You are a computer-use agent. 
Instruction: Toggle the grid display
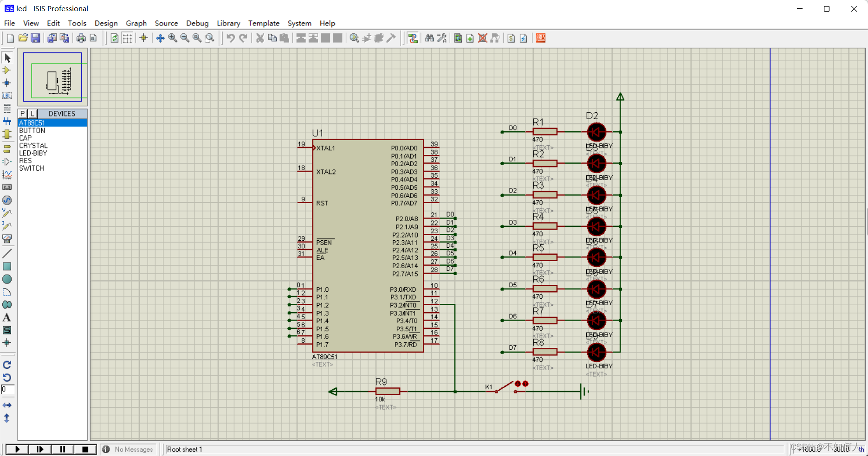point(127,38)
